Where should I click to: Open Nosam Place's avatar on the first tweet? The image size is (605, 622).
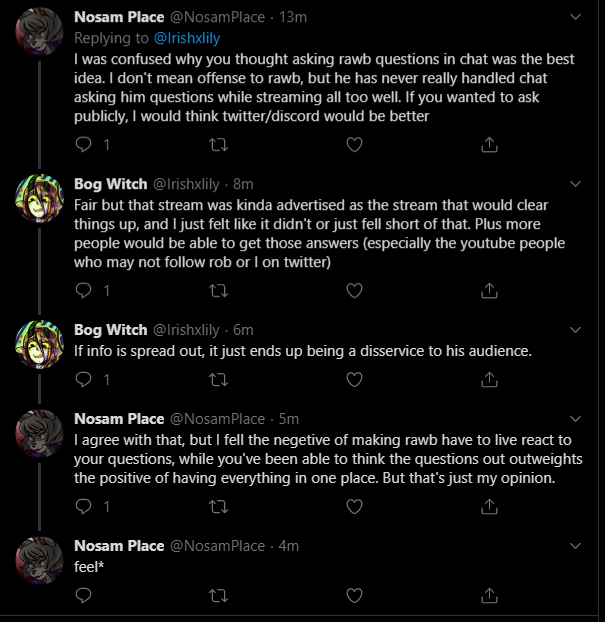coord(39,31)
